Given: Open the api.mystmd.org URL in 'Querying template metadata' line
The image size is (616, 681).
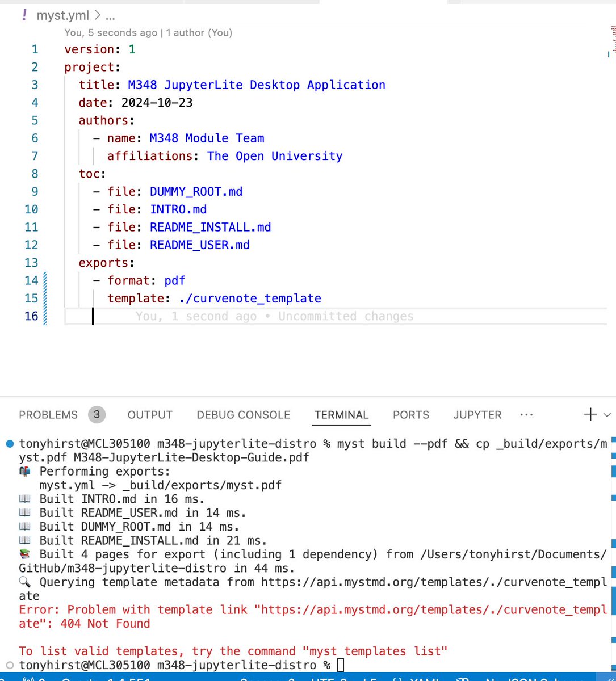Looking at the screenshot, I should tap(434, 582).
